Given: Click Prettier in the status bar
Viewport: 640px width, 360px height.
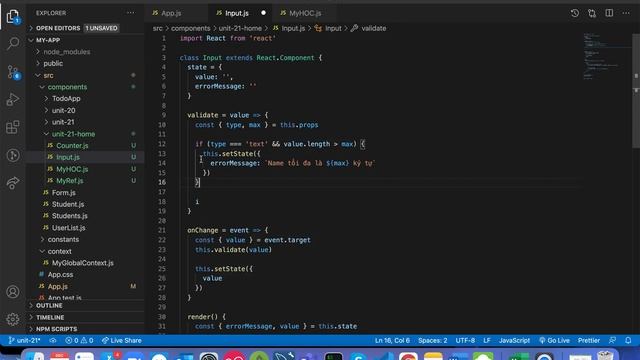Looking at the screenshot, I should (x=589, y=340).
